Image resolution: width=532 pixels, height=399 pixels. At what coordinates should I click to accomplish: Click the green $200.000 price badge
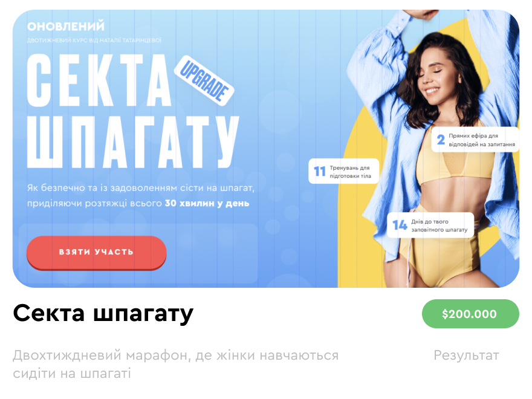(470, 314)
